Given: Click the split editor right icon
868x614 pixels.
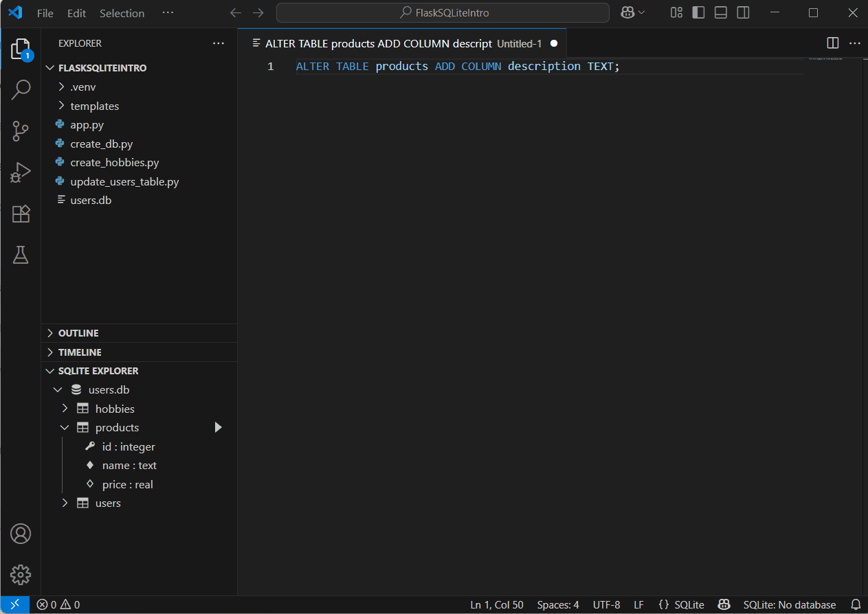Looking at the screenshot, I should [x=832, y=43].
